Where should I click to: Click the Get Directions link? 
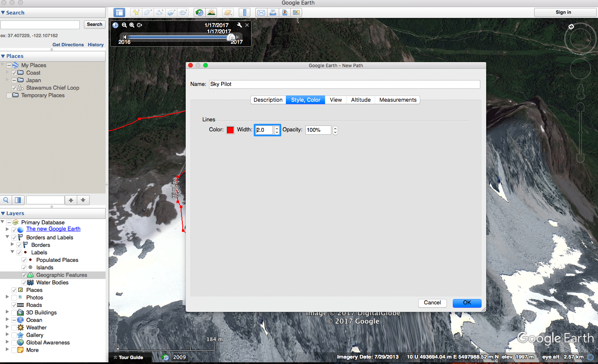(x=68, y=45)
